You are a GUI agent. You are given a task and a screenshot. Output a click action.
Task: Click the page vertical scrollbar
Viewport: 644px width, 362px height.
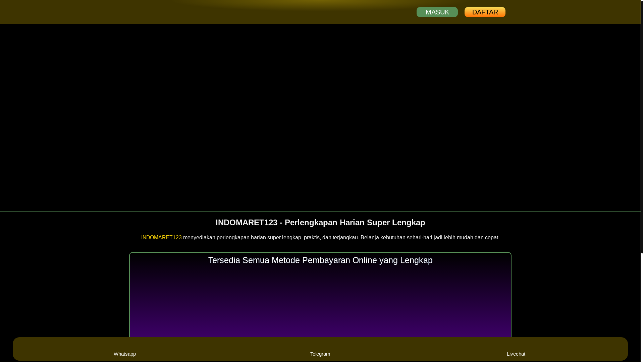point(642,127)
